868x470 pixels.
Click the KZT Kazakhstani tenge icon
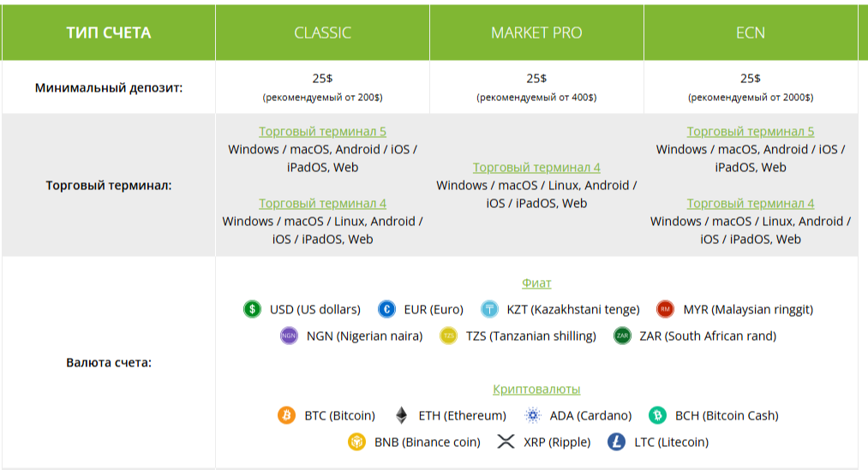(489, 309)
